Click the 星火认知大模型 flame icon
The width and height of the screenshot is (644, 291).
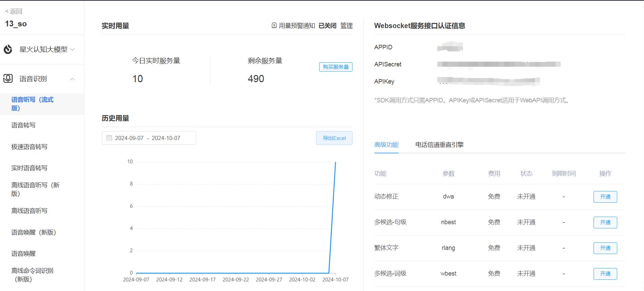tap(8, 49)
